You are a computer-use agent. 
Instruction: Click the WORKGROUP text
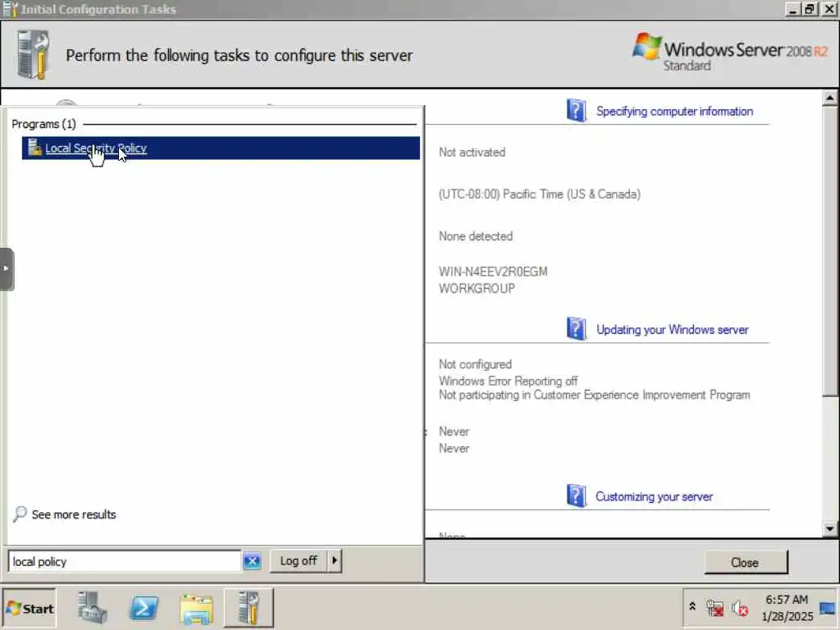(477, 288)
